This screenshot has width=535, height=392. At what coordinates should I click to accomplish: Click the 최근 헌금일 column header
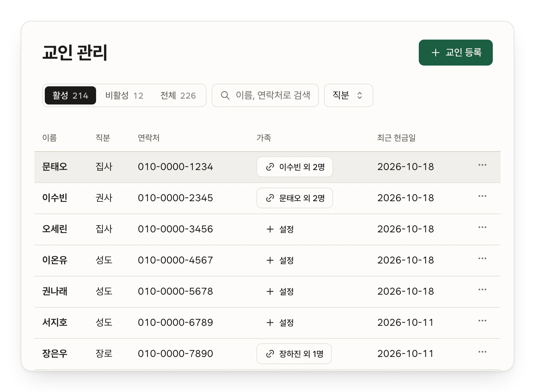[x=396, y=138]
